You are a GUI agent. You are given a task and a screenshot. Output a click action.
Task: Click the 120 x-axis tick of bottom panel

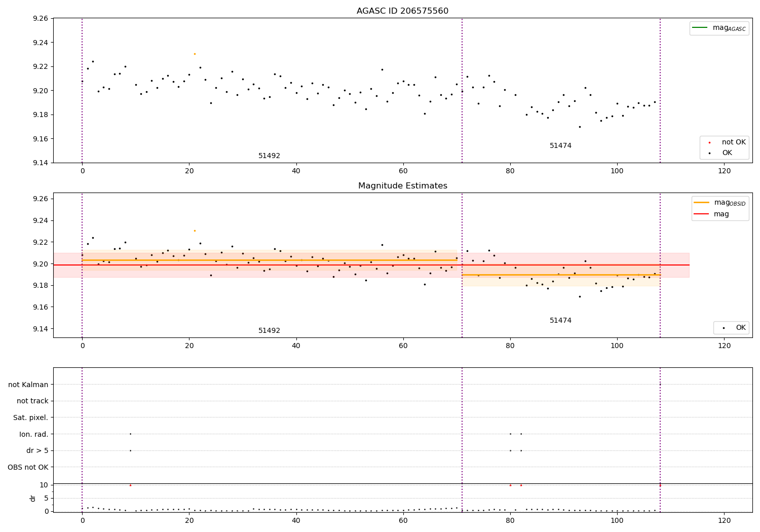click(725, 520)
